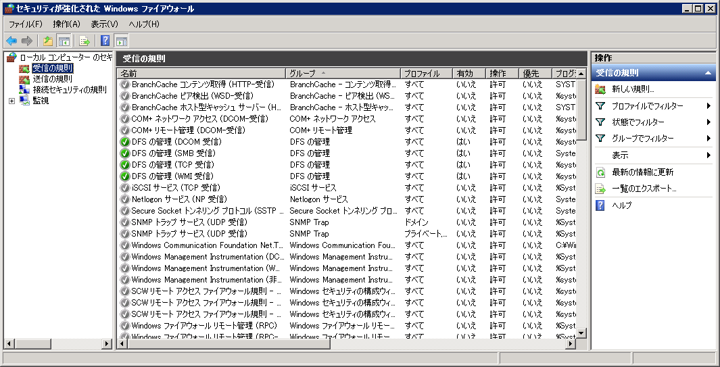The width and height of the screenshot is (720, 367).
Task: Click the Back arrow toolbar icon
Action: [11, 41]
